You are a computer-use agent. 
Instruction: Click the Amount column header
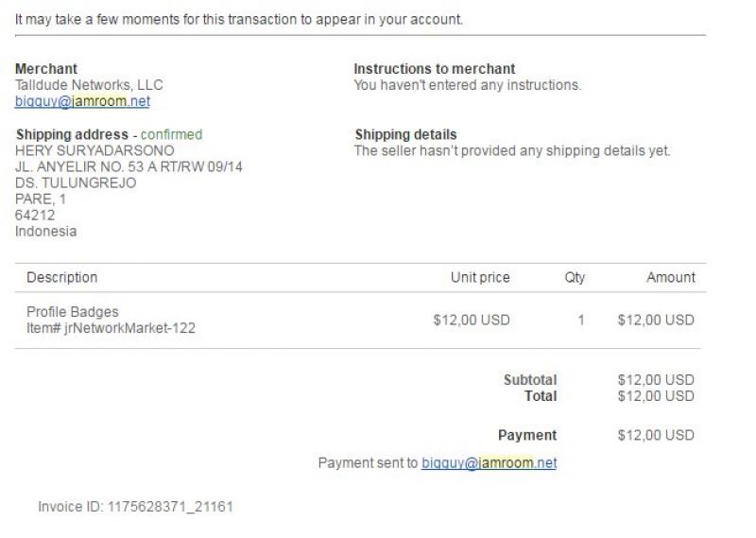tap(670, 277)
